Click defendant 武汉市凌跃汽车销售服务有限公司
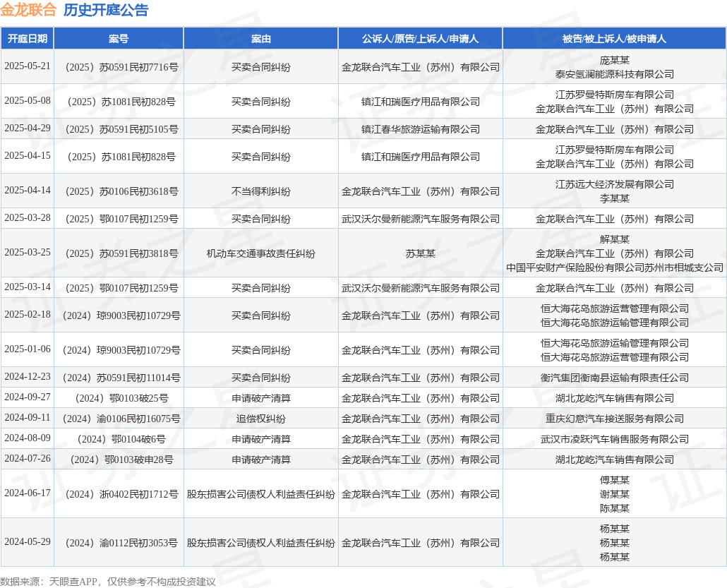The image size is (727, 588). 614,439
